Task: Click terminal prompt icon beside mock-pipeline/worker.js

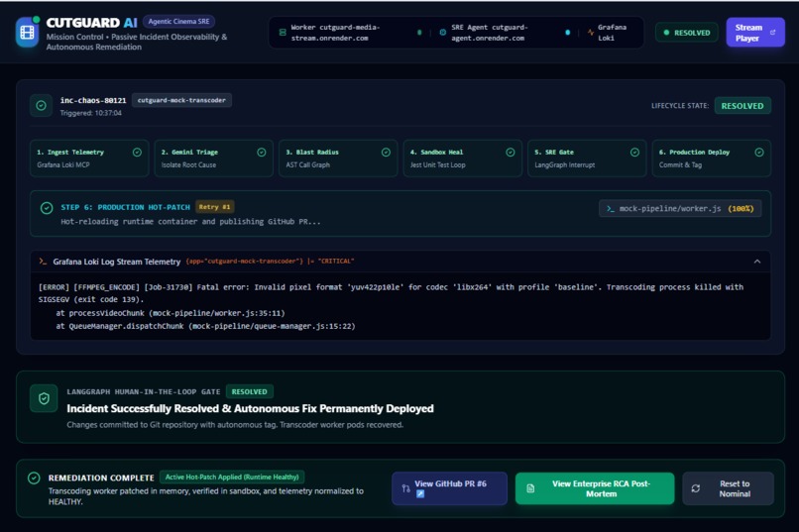Action: (610, 209)
